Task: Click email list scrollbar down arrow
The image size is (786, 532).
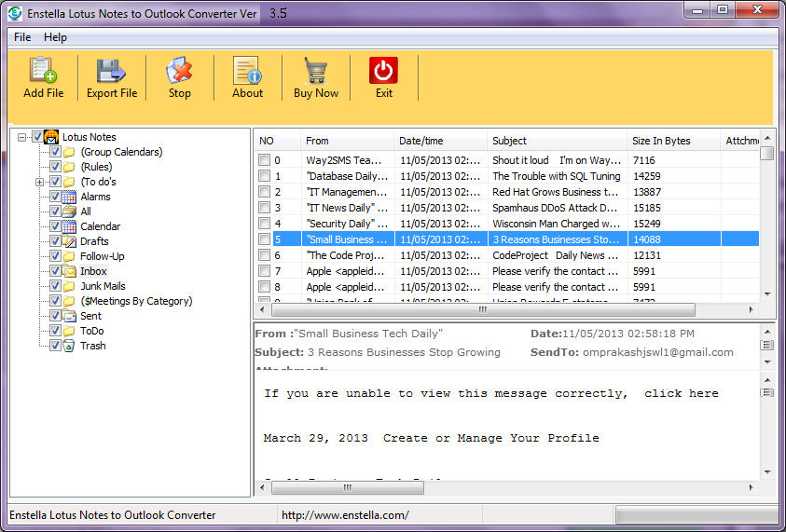Action: click(x=767, y=294)
